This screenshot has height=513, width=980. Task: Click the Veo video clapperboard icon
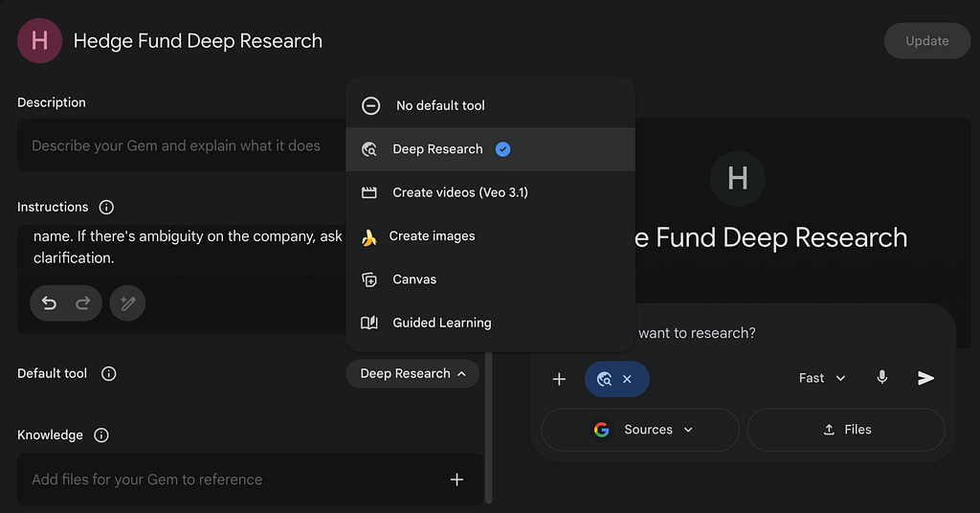pyautogui.click(x=369, y=192)
